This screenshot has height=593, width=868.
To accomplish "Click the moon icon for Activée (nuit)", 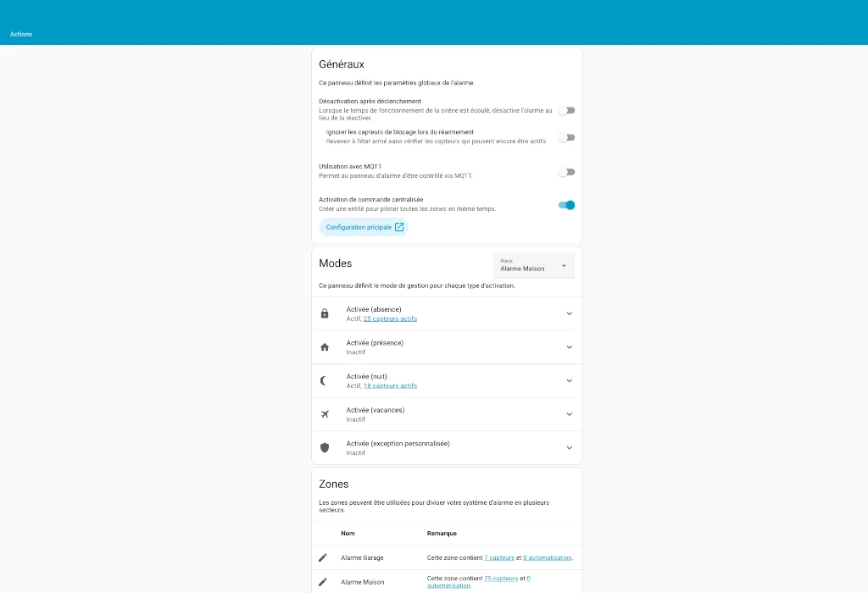I will click(324, 381).
